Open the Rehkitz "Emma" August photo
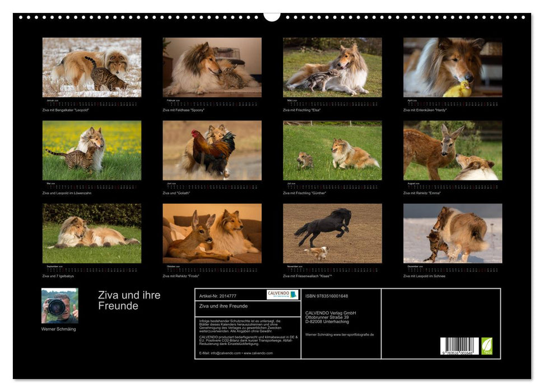 point(453,150)
